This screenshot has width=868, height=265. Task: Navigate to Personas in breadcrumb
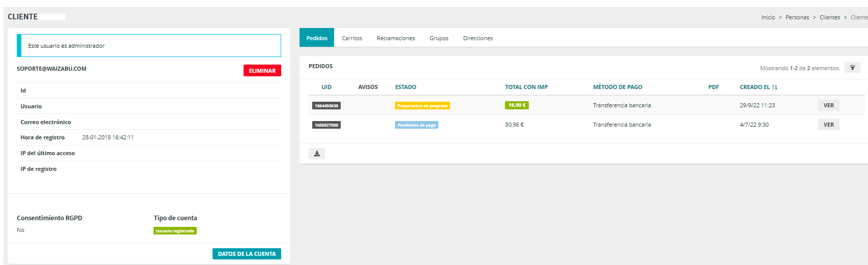click(797, 17)
